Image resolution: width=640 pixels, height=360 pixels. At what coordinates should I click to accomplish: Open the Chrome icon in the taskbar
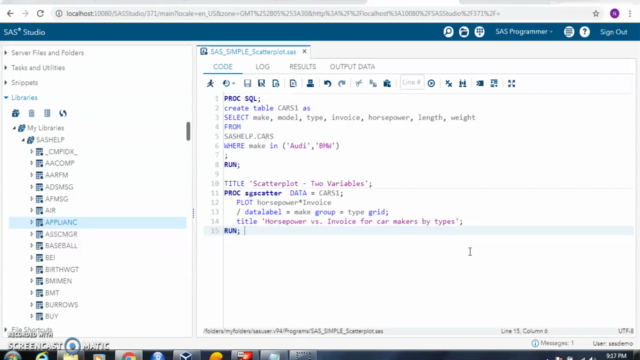(x=128, y=356)
